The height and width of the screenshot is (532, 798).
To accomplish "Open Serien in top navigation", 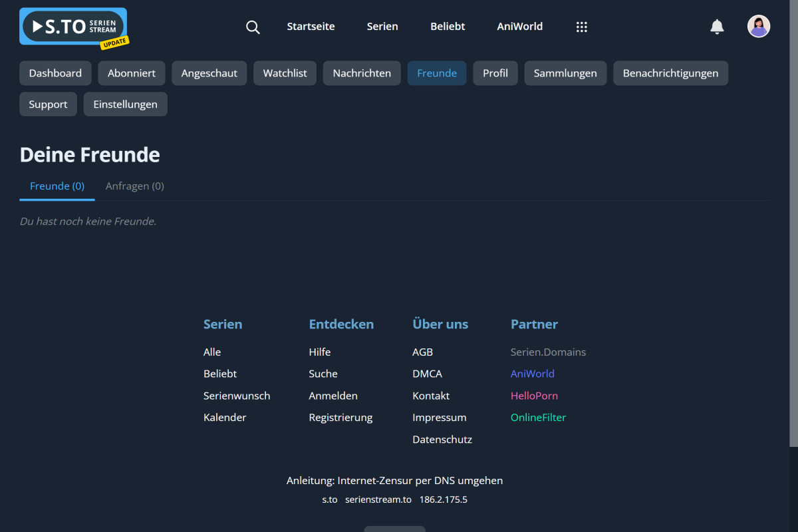I will click(x=382, y=27).
